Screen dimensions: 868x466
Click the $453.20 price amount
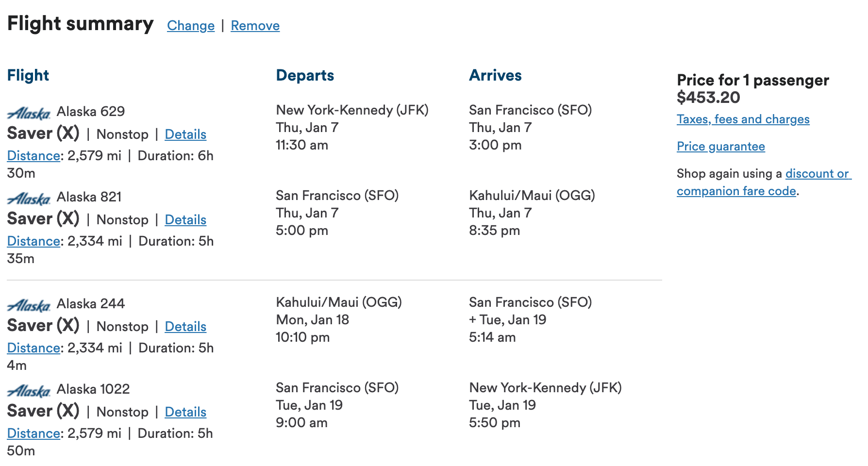(708, 98)
